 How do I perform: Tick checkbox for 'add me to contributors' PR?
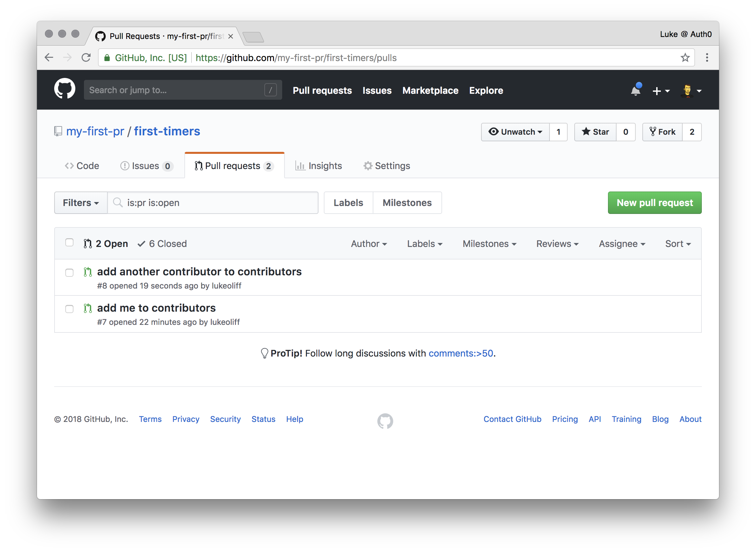pyautogui.click(x=69, y=309)
